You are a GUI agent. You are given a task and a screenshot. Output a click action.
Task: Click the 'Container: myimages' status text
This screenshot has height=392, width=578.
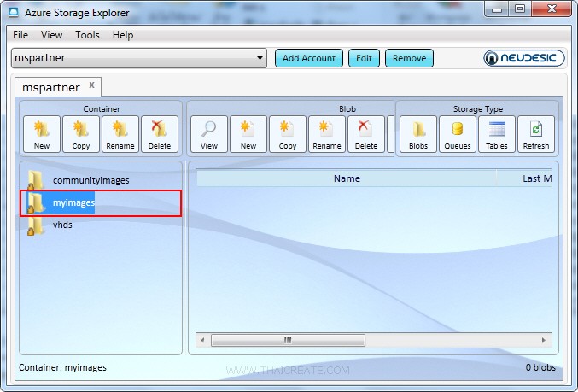click(x=62, y=367)
